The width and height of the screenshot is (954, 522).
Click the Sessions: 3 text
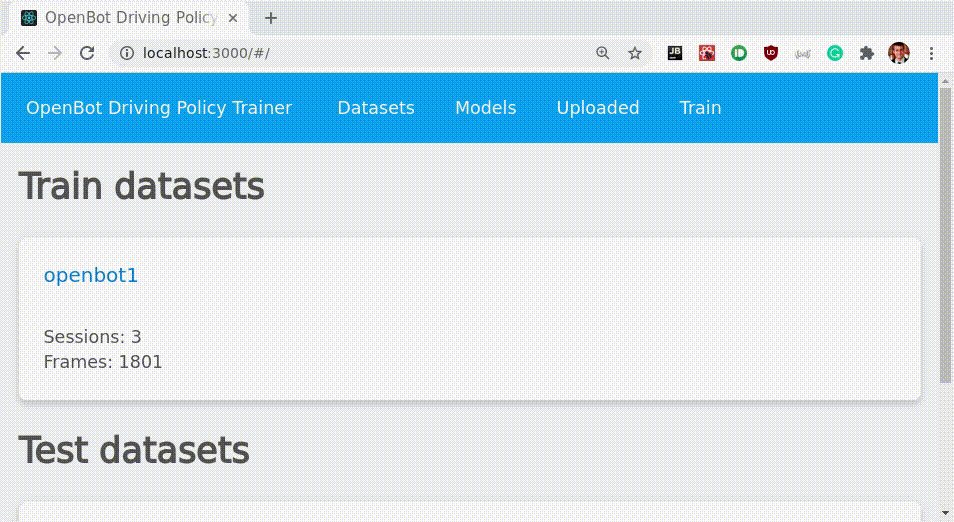(92, 336)
